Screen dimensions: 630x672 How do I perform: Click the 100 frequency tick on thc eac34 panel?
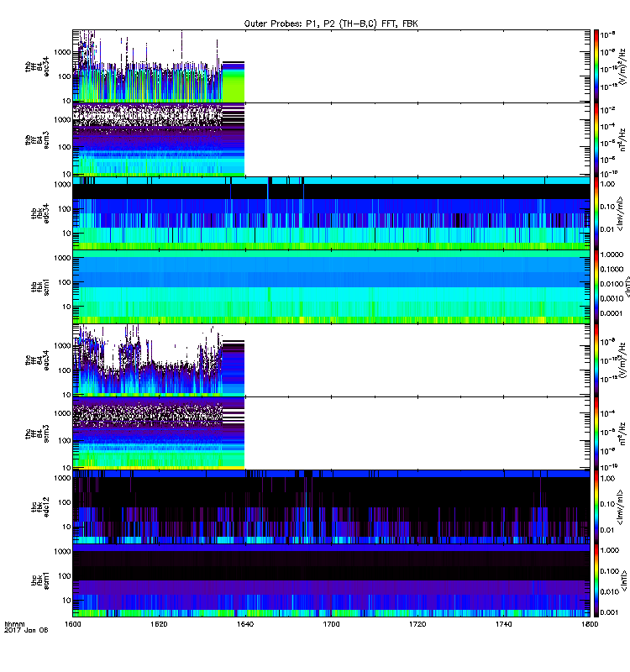pos(65,370)
